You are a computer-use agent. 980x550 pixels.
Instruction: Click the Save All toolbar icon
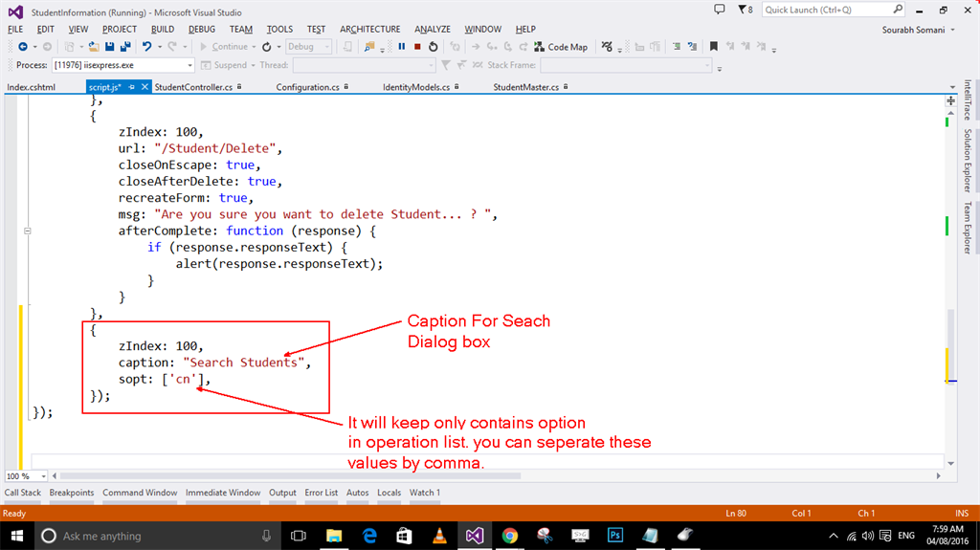click(125, 46)
